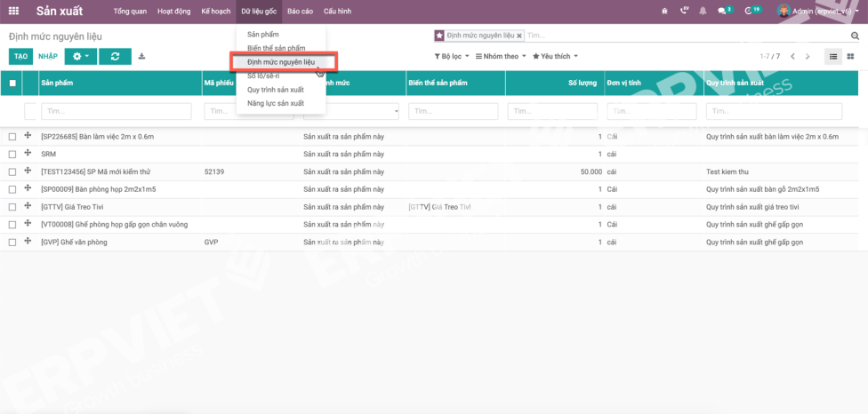Viewport: 868px width, 414px height.
Task: Open the notifications bell
Action: pos(703,11)
